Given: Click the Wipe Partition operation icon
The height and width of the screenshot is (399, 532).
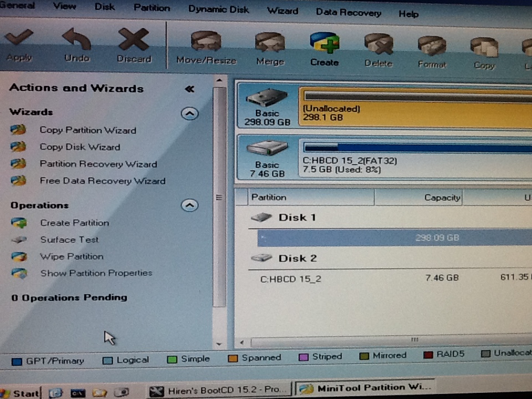Looking at the screenshot, I should tap(19, 257).
